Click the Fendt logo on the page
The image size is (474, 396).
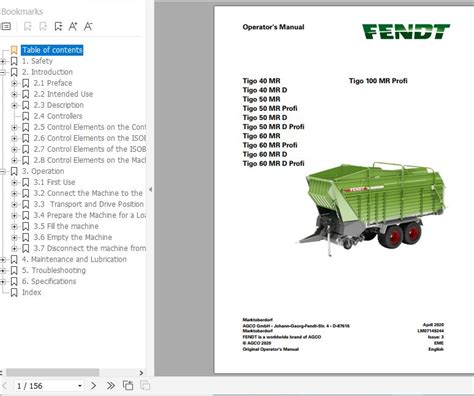406,31
